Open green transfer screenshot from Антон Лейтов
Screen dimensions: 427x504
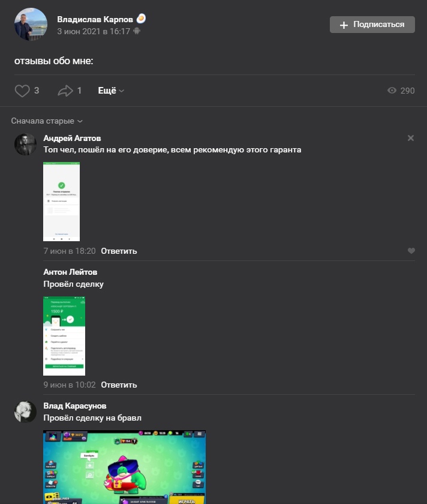coord(64,336)
